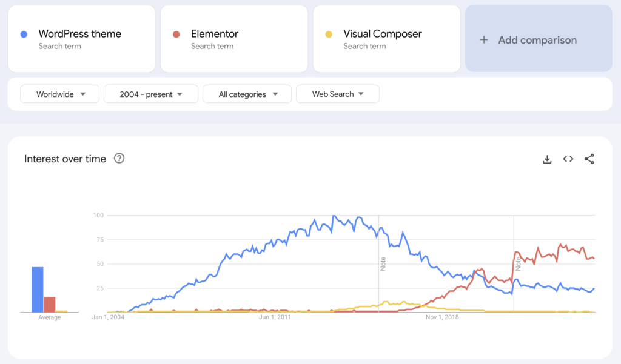Edit the WordPress theme search term

pyautogui.click(x=80, y=34)
